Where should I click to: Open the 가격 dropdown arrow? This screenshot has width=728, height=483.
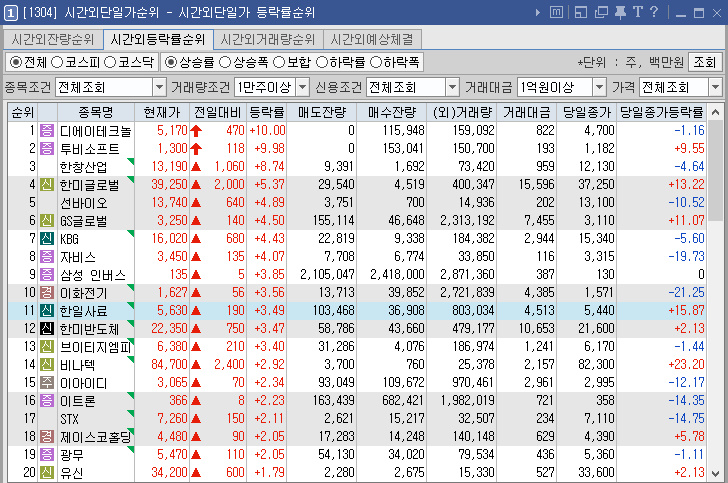(x=715, y=87)
